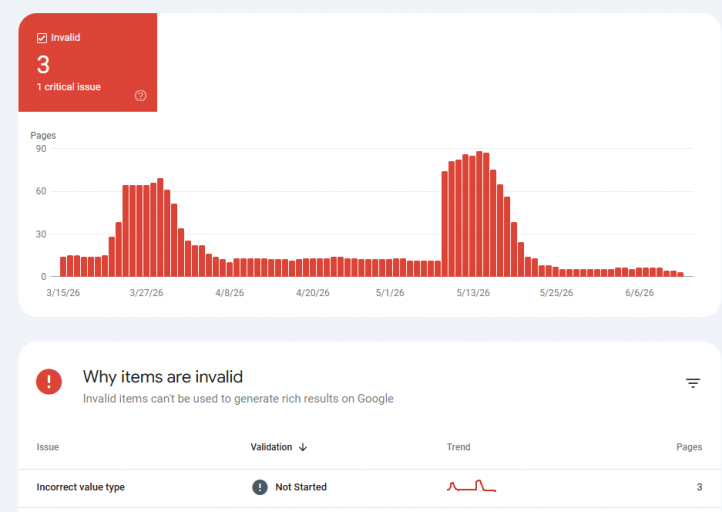Select the tallest bar near 5/13/26
722x512 pixels.
(x=479, y=214)
